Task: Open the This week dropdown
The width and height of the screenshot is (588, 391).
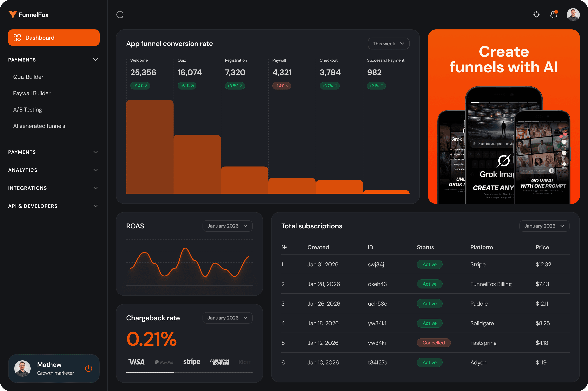Action: click(x=389, y=44)
